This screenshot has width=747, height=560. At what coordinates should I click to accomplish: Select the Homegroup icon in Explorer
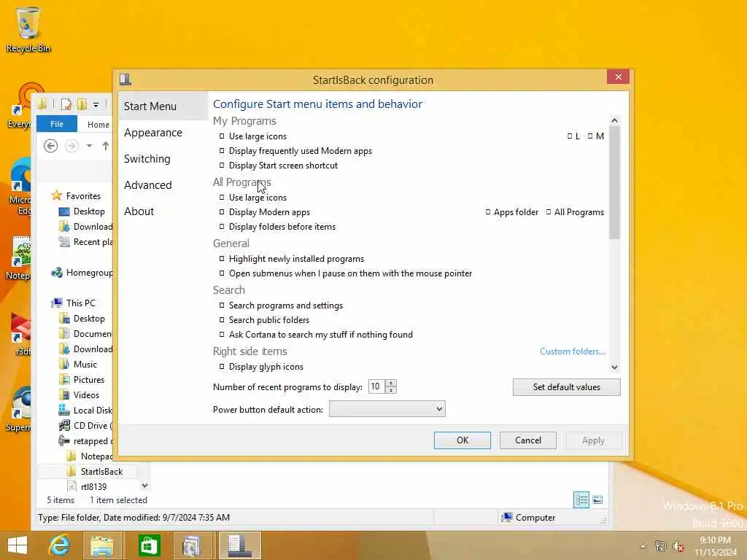pos(57,273)
